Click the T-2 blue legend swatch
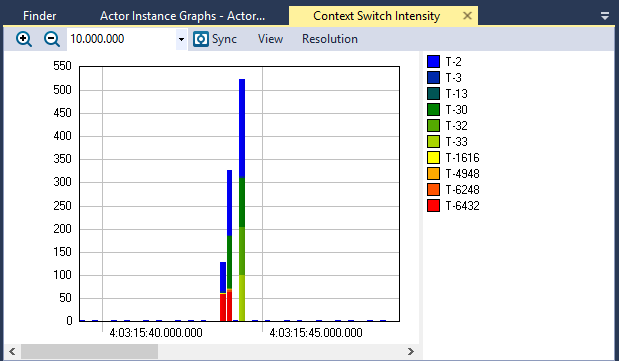 (433, 62)
